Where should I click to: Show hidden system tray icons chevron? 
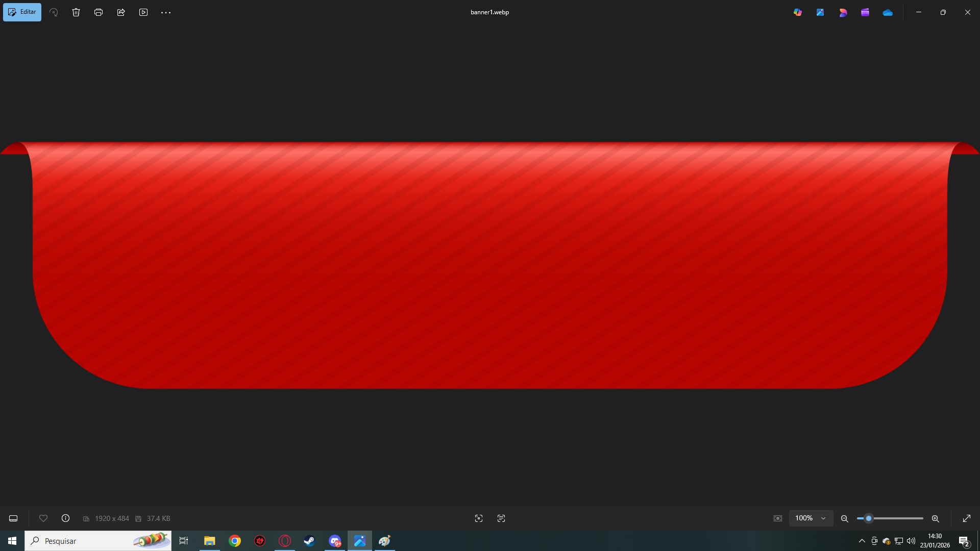point(862,541)
